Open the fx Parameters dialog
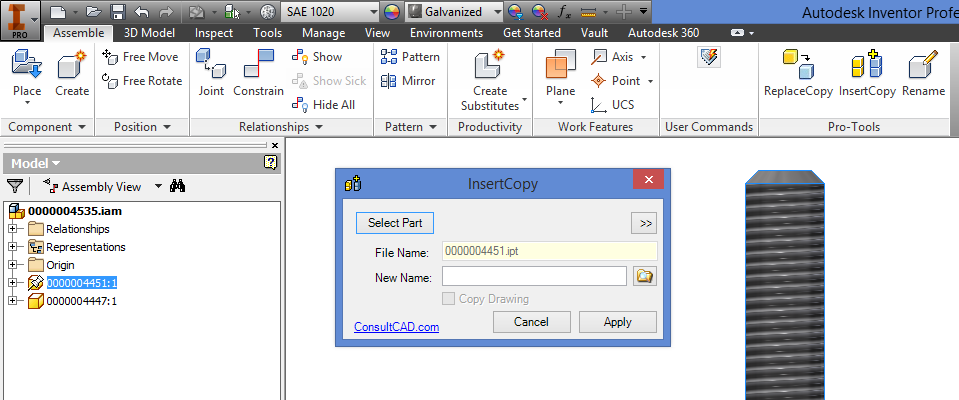Image resolution: width=959 pixels, height=400 pixels. [565, 11]
